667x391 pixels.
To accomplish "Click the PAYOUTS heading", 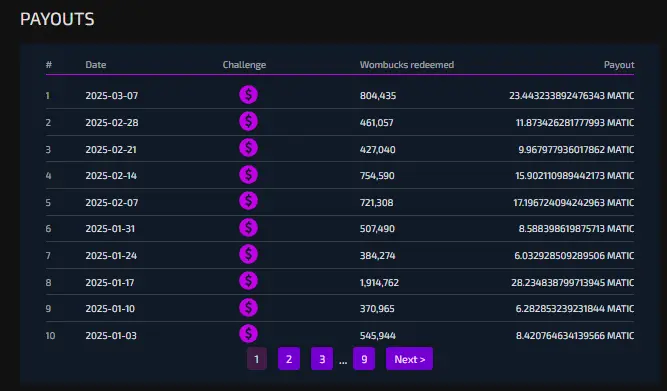I will coord(57,19).
